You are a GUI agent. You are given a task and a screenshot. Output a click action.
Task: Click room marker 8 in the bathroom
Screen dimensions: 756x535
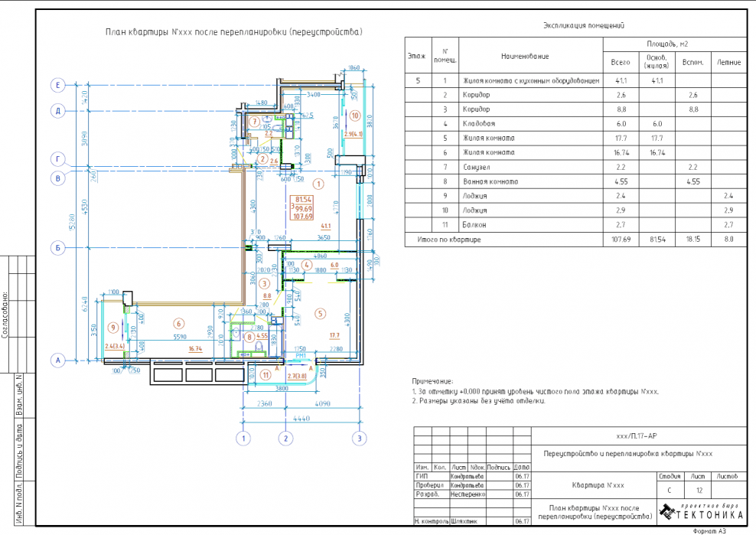pyautogui.click(x=249, y=336)
